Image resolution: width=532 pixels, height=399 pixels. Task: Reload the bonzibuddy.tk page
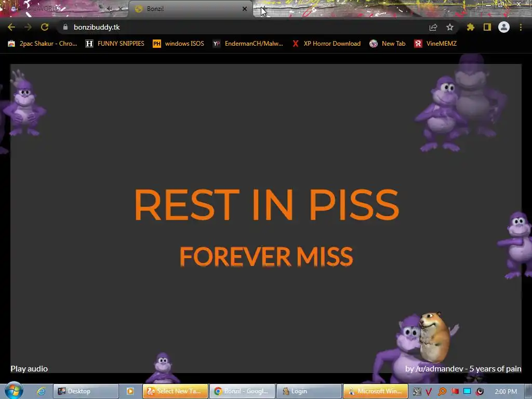click(x=45, y=27)
